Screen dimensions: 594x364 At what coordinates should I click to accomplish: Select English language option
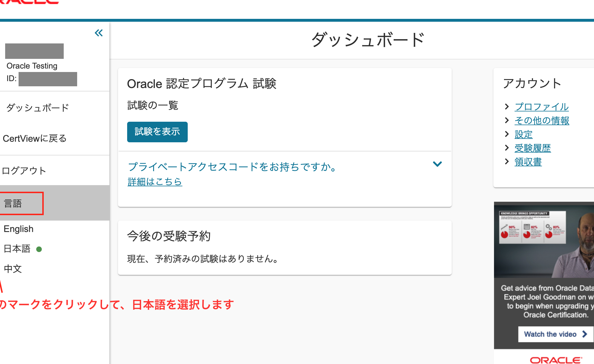[19, 229]
